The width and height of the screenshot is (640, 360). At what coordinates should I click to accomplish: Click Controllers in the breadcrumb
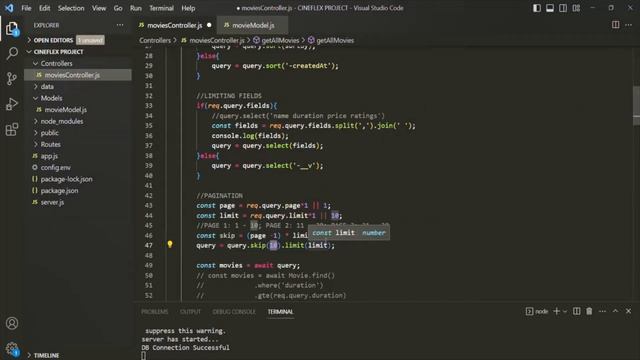(x=155, y=40)
